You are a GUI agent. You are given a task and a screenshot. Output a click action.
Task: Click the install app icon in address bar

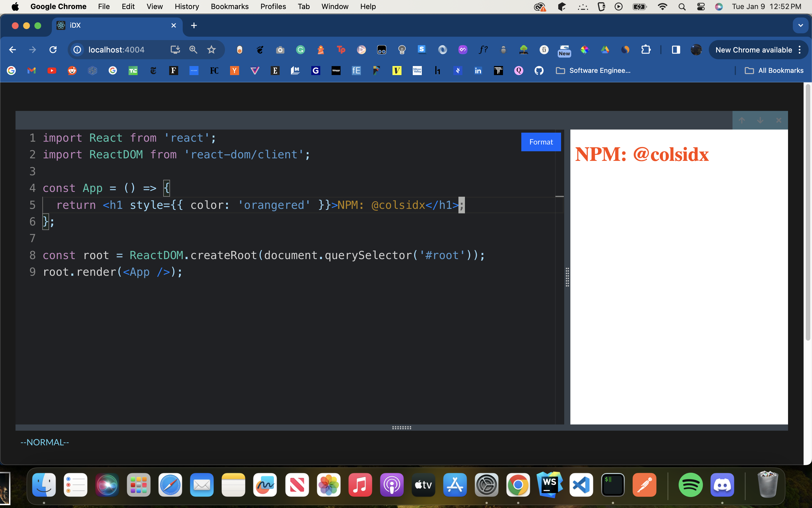point(175,50)
